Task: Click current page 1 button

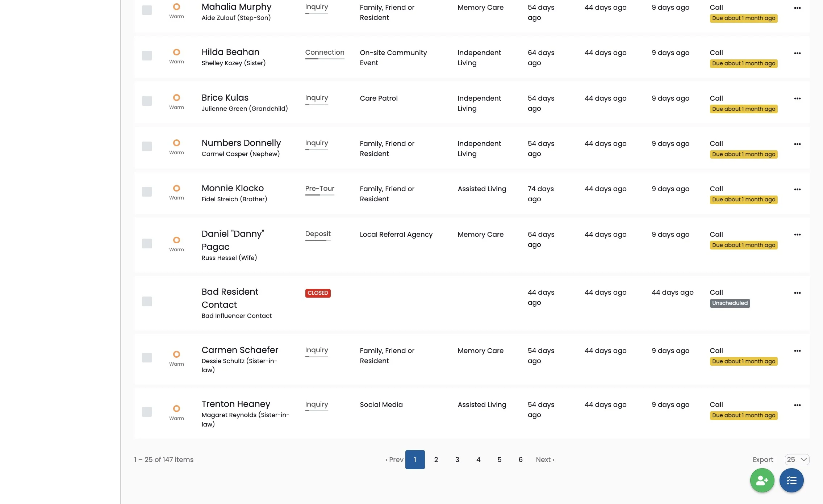Action: [x=415, y=459]
